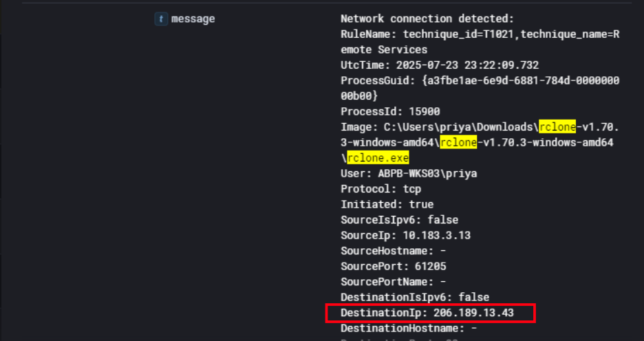Click the SourcePortName line
The height and width of the screenshot is (341, 644).
coord(393,282)
